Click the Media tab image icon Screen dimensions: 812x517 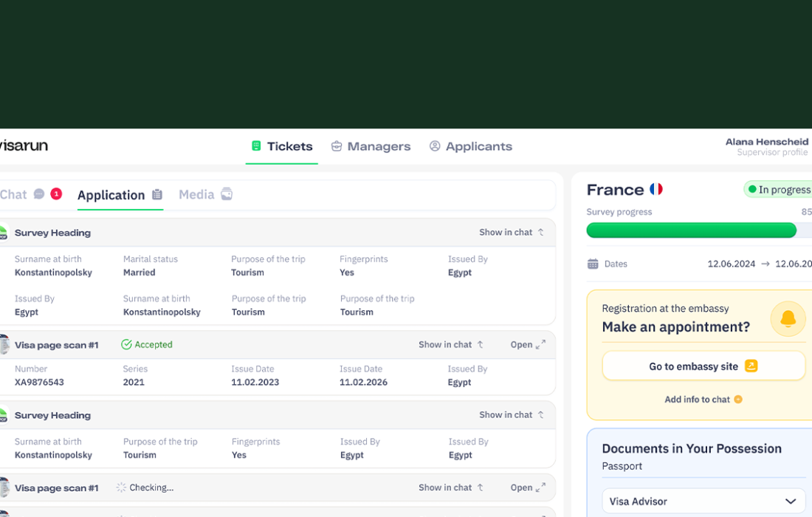(x=227, y=194)
